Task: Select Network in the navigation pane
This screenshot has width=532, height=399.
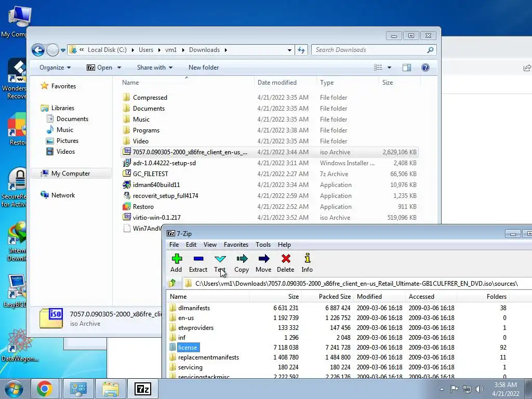Action: click(x=63, y=195)
